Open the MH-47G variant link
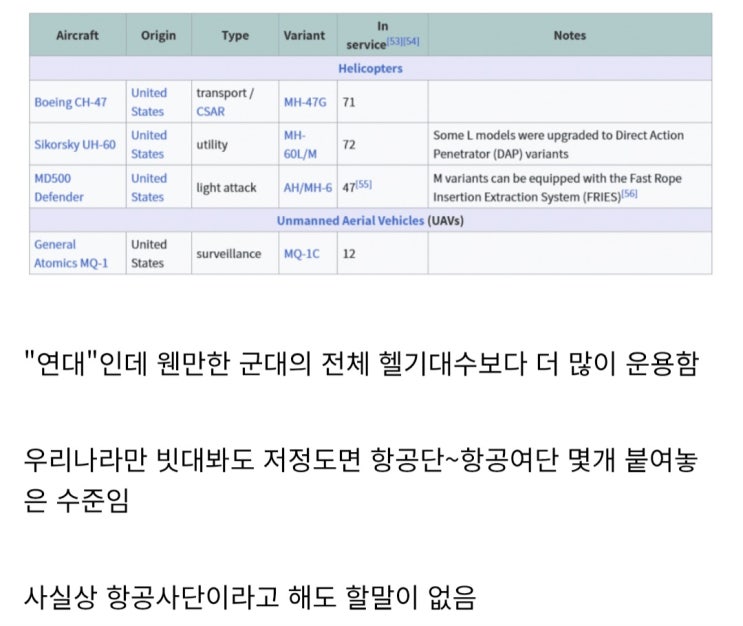Image resolution: width=743 pixels, height=626 pixels. click(305, 102)
